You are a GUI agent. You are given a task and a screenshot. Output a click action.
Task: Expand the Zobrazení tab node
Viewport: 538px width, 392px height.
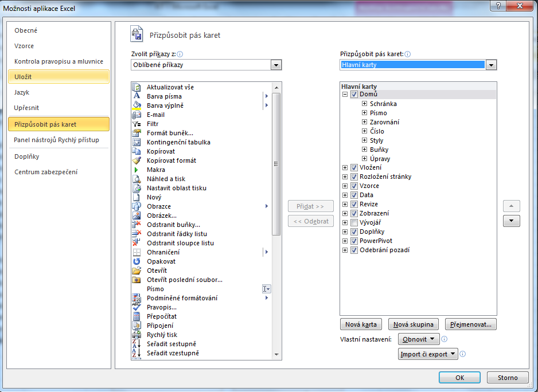click(345, 213)
